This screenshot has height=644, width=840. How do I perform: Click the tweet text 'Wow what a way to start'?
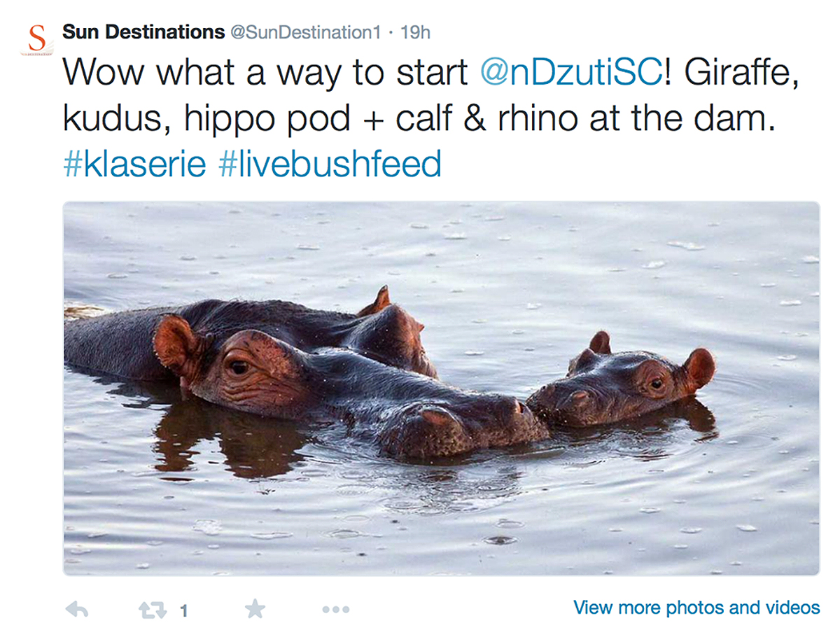point(265,73)
